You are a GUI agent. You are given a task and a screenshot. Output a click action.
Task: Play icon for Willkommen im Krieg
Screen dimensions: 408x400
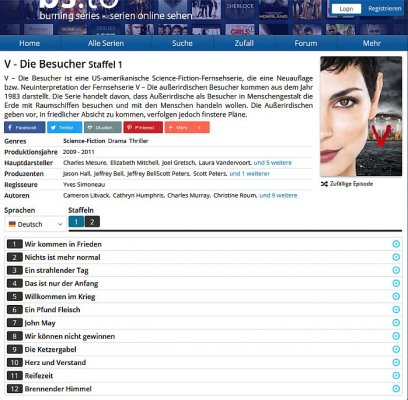[396, 296]
